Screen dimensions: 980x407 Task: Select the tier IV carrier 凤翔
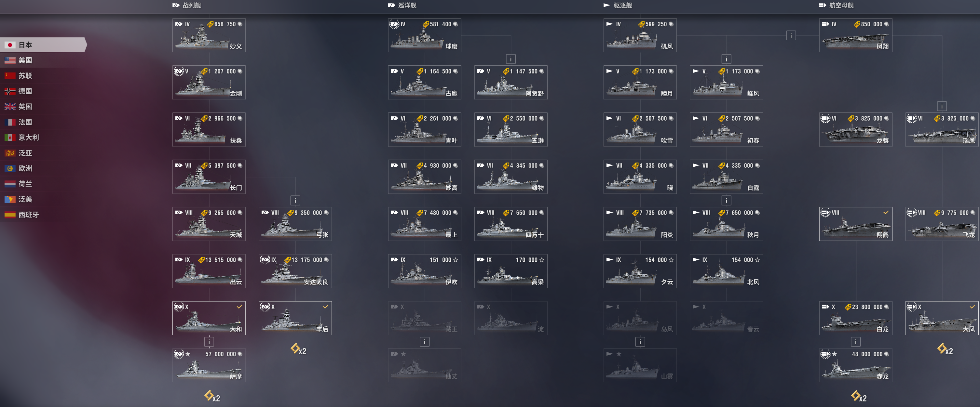pyautogui.click(x=856, y=35)
